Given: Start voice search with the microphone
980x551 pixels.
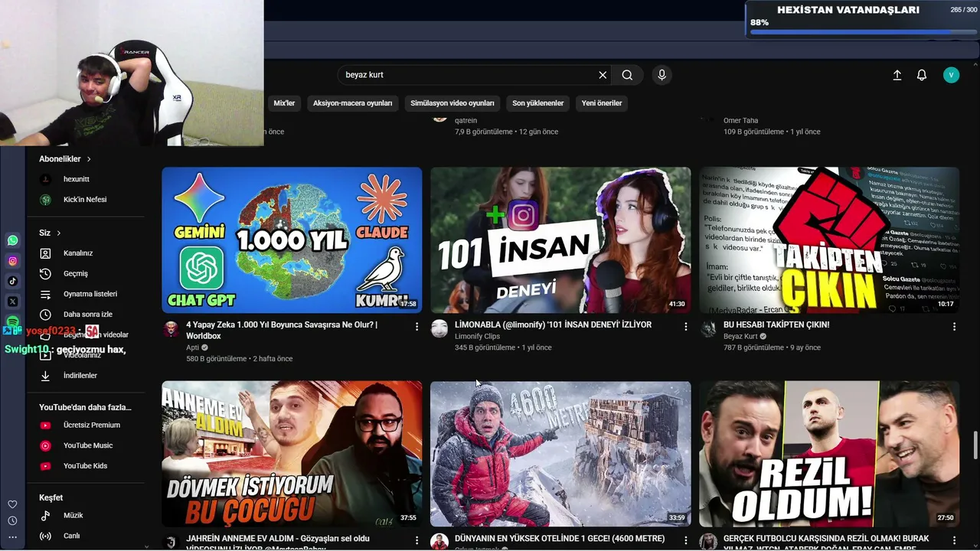Looking at the screenshot, I should click(x=662, y=75).
